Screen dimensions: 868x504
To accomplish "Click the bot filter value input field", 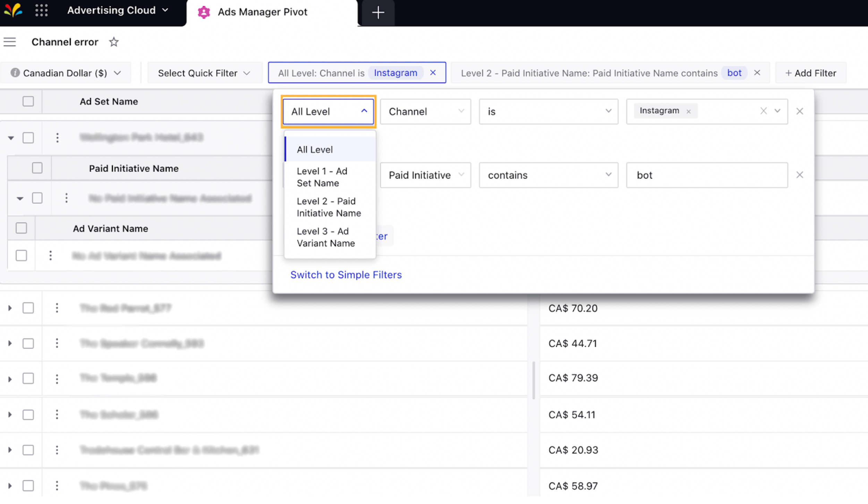I will tap(707, 175).
